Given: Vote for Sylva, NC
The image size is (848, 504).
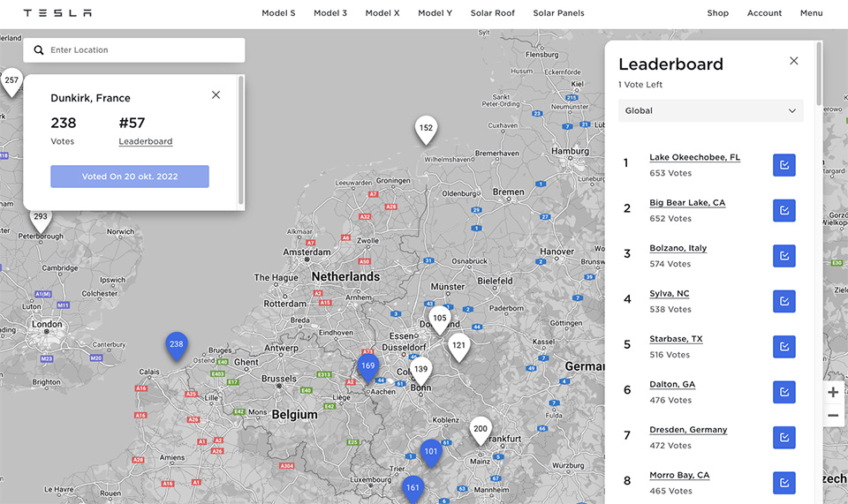Looking at the screenshot, I should coord(784,301).
